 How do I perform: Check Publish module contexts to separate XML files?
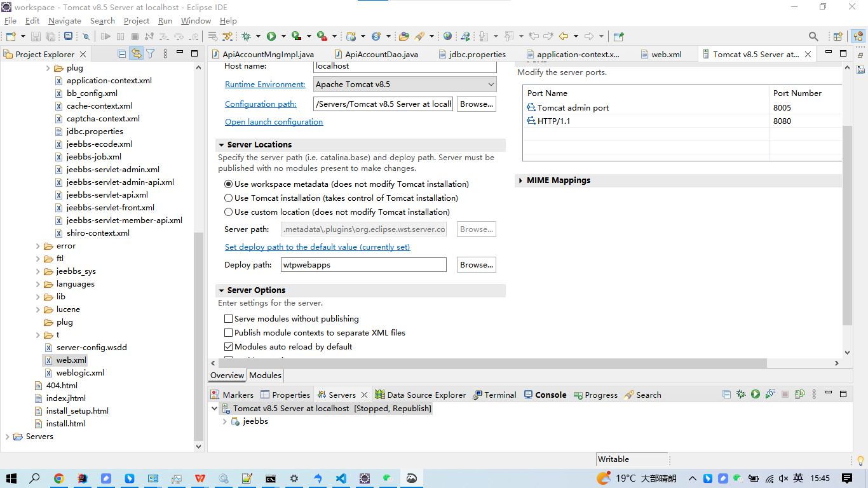(x=229, y=333)
